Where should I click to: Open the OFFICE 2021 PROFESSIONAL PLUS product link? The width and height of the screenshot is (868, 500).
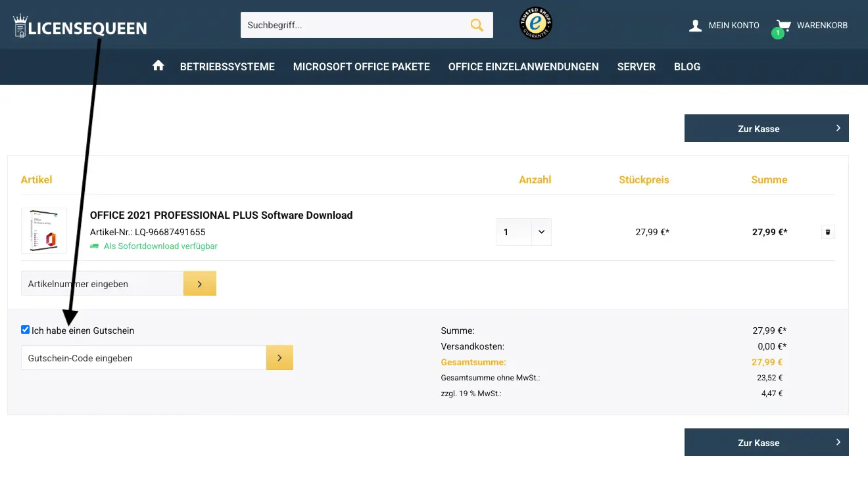click(222, 215)
